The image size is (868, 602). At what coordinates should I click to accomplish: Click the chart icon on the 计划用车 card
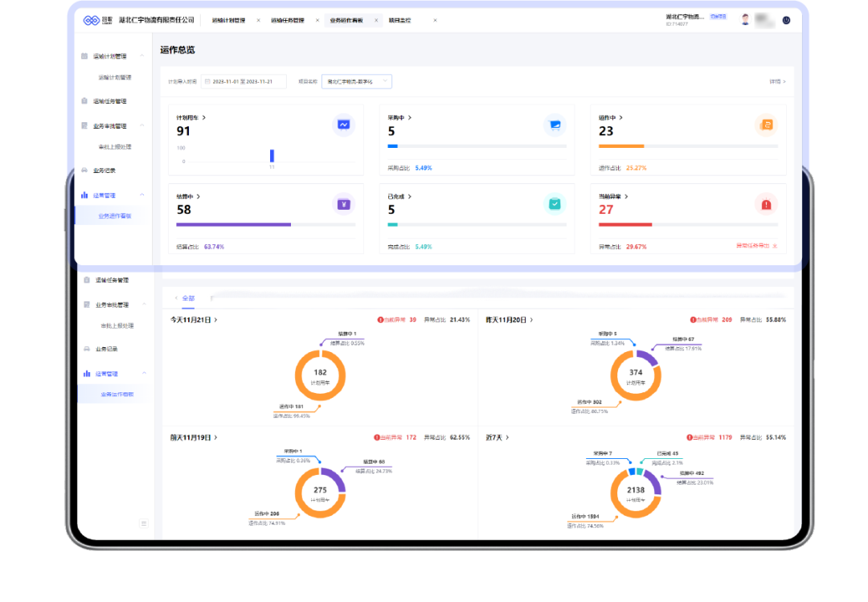click(x=344, y=125)
